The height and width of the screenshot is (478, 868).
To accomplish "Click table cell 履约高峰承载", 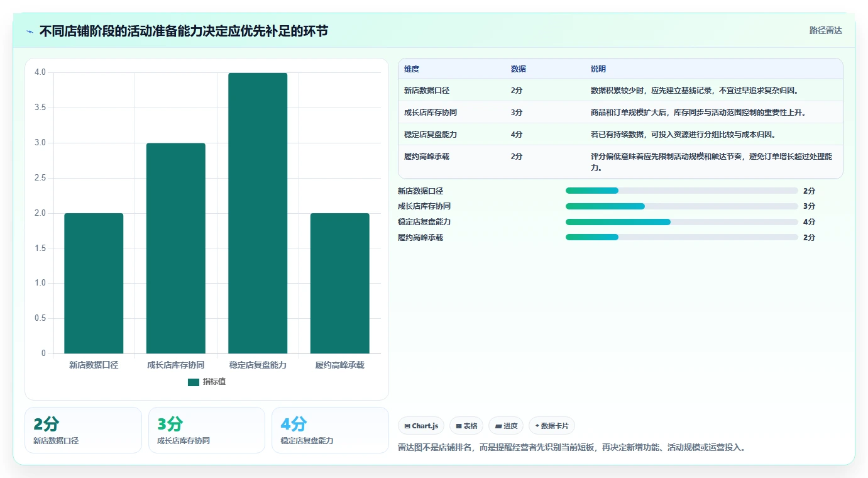I will [x=427, y=157].
